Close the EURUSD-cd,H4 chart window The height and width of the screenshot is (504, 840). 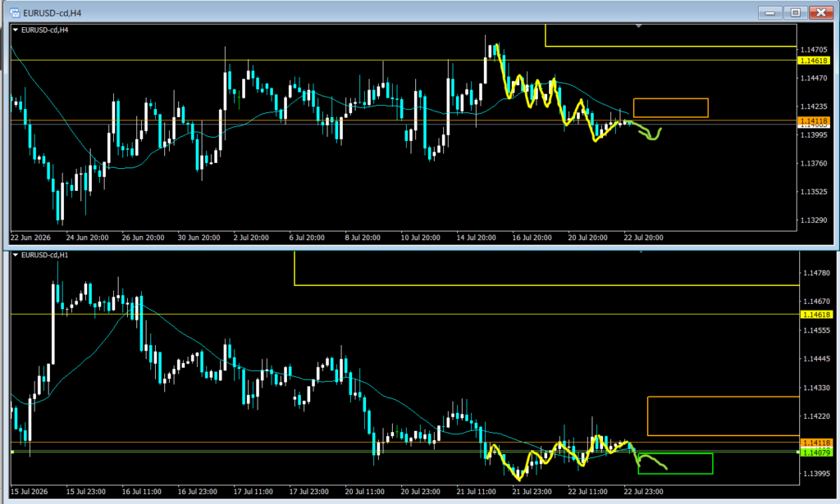pyautogui.click(x=820, y=12)
